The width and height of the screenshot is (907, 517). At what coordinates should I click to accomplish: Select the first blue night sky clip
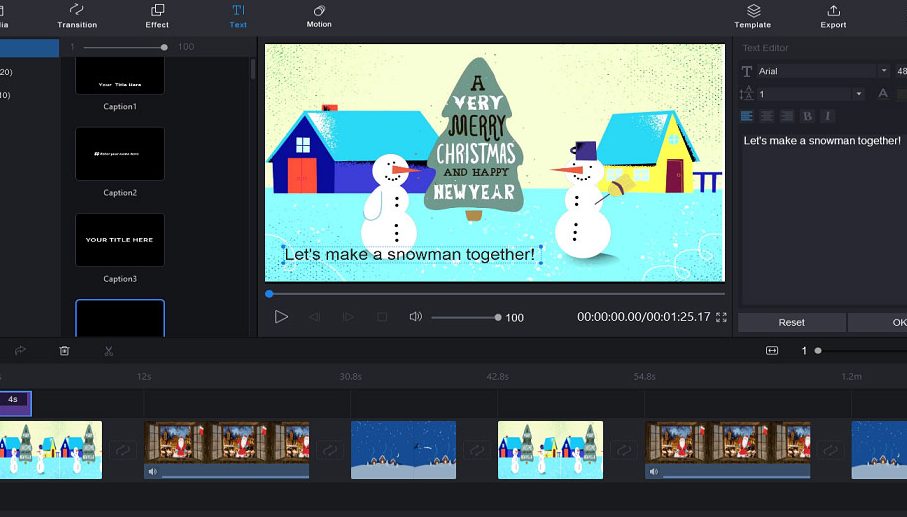pyautogui.click(x=403, y=450)
